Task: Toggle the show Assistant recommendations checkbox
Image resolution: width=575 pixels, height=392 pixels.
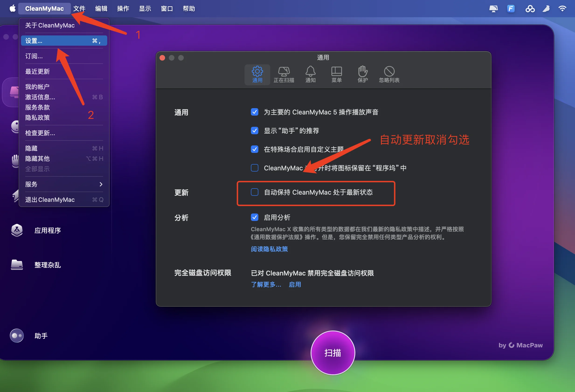Action: tap(255, 131)
